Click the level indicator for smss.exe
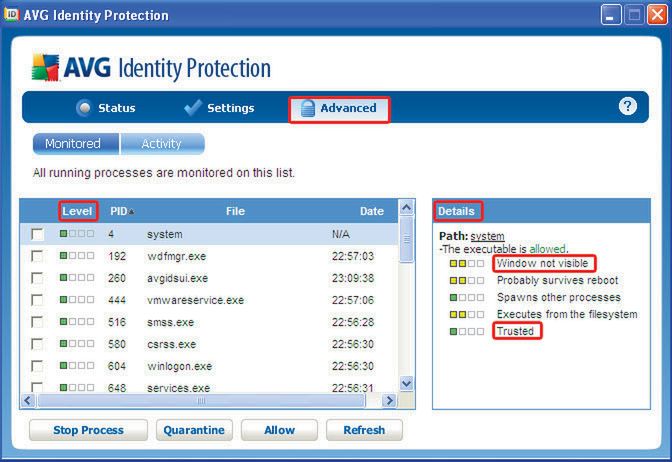This screenshot has width=672, height=462. [77, 321]
